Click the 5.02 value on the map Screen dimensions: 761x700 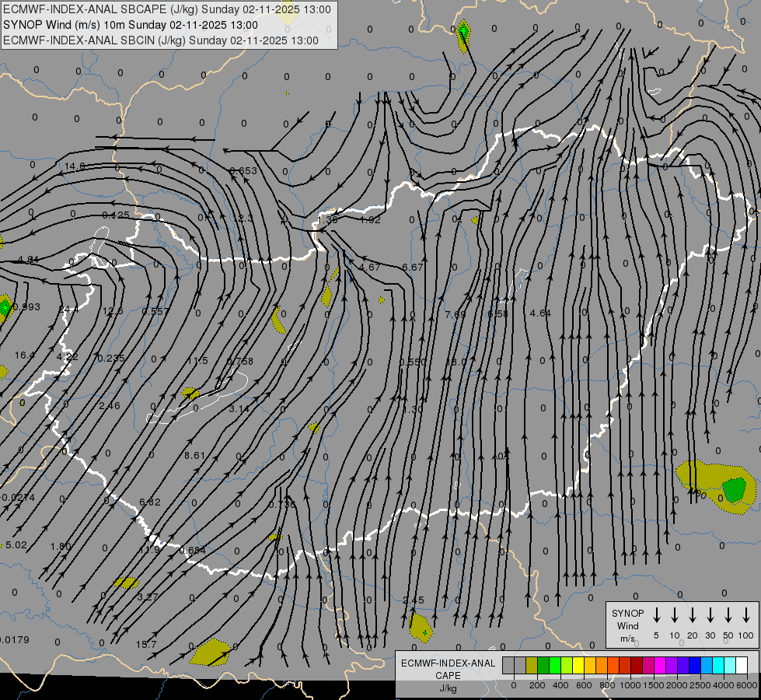[x=16, y=545]
